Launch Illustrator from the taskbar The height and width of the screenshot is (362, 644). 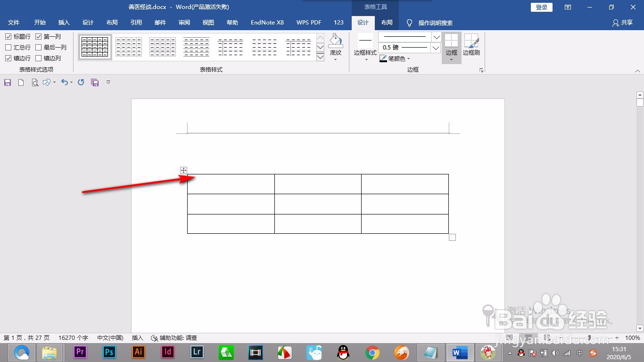coord(139,352)
